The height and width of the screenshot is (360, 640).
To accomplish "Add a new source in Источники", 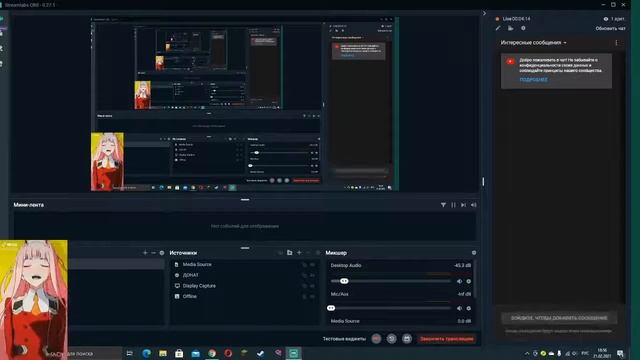I will 299,253.
